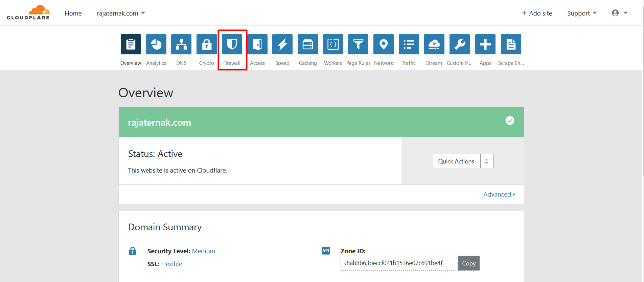Open the Overview section icon
Image resolution: width=644 pixels, height=282 pixels.
[131, 44]
